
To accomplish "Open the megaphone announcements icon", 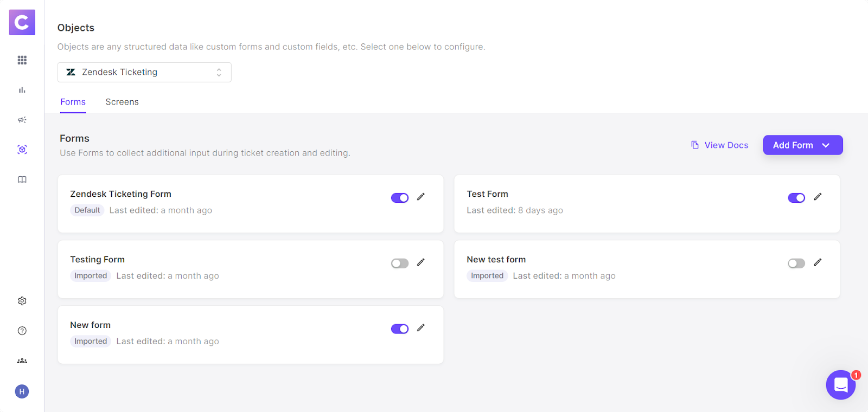I will pyautogui.click(x=22, y=120).
